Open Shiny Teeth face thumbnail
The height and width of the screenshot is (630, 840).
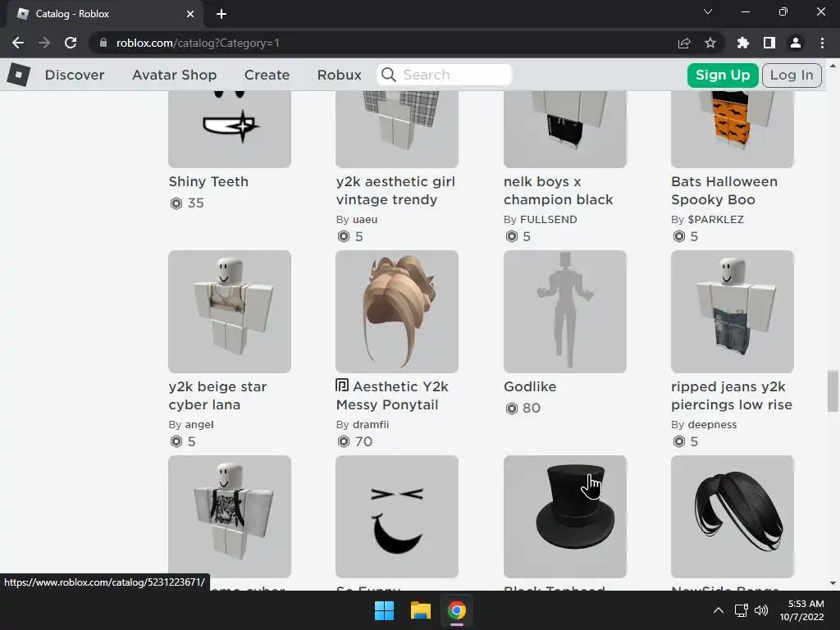pos(230,129)
